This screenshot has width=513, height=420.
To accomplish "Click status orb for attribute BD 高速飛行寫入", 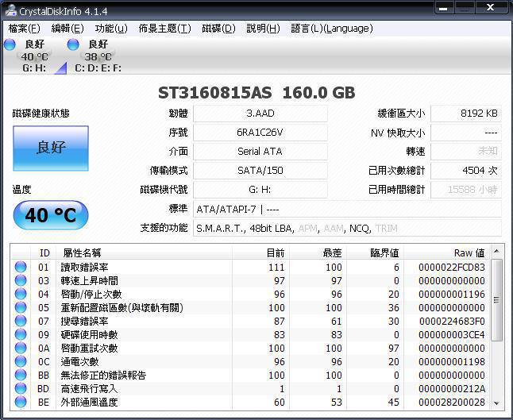I will coord(21,388).
